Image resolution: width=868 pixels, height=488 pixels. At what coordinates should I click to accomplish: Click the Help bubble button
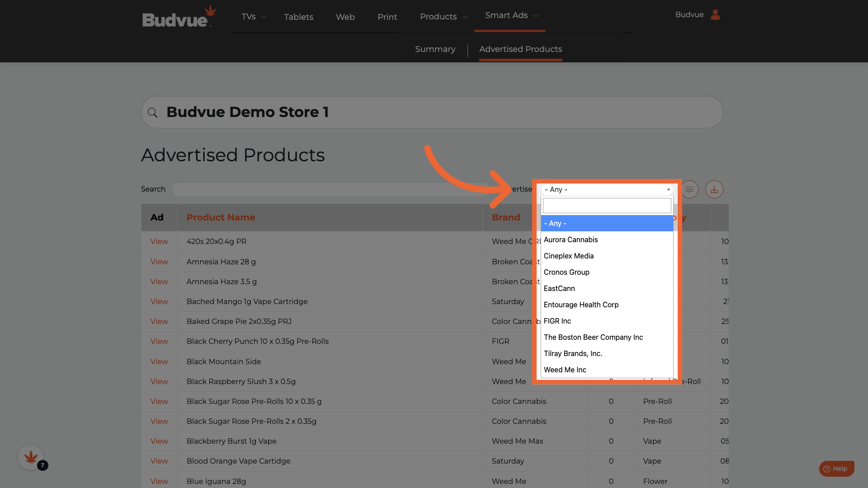(x=836, y=469)
